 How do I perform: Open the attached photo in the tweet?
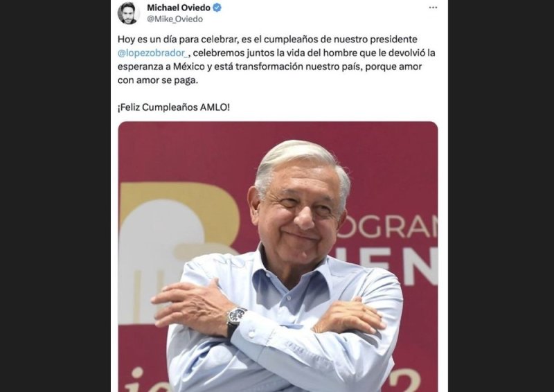pos(278,257)
